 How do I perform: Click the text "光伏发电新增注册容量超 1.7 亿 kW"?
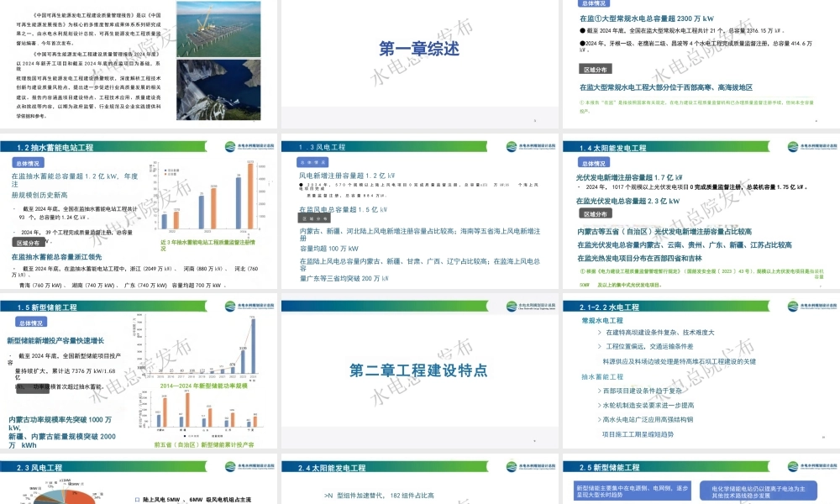[x=629, y=177]
